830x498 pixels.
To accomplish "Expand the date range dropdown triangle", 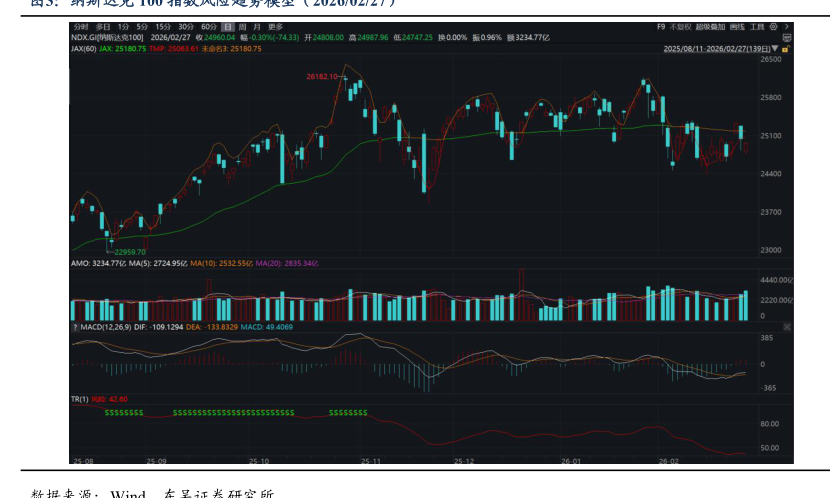I will point(775,48).
